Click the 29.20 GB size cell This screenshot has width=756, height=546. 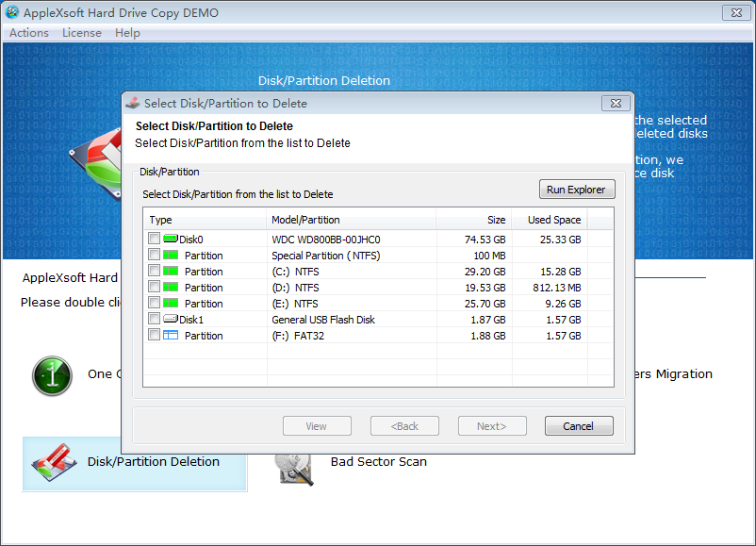point(485,272)
